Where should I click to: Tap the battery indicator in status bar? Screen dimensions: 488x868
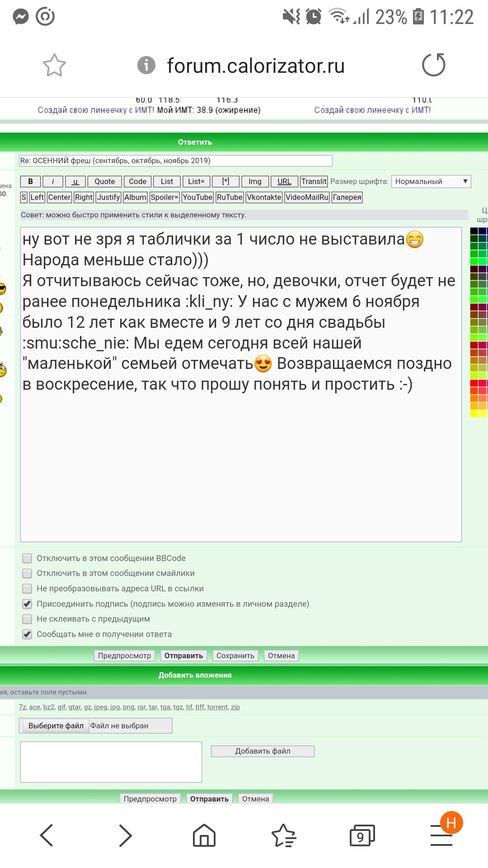[x=419, y=17]
